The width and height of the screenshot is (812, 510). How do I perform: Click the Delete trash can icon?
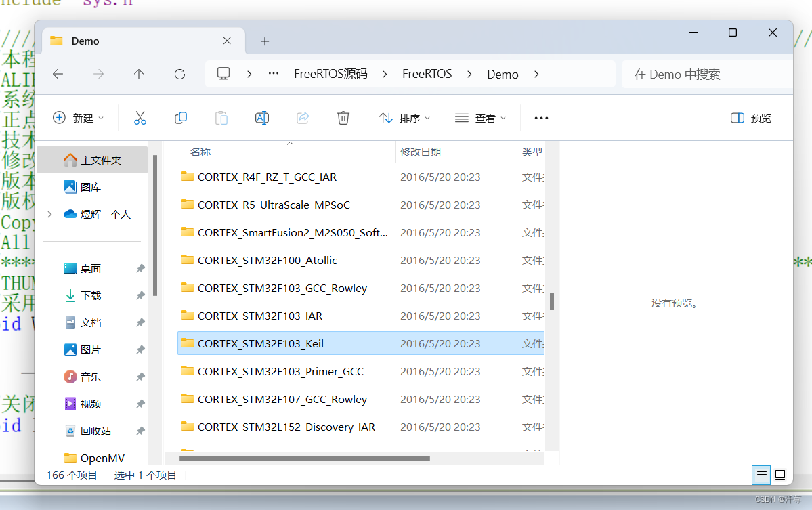[343, 118]
